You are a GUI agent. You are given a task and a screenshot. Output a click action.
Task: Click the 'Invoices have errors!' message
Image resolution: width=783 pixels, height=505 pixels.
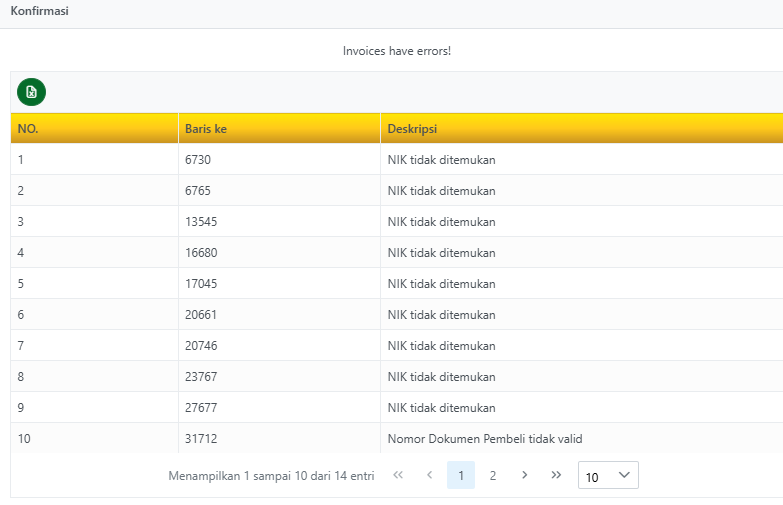point(397,51)
